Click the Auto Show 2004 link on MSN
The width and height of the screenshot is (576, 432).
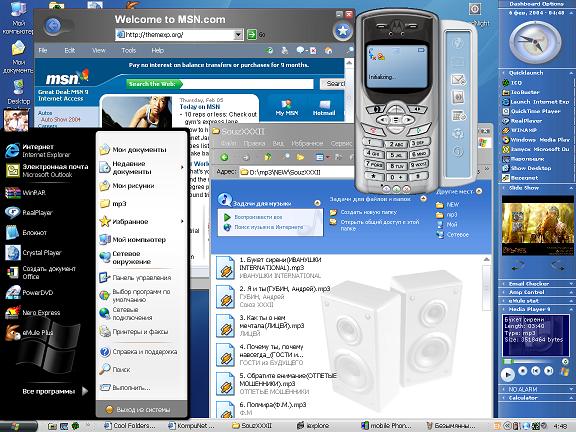point(61,119)
